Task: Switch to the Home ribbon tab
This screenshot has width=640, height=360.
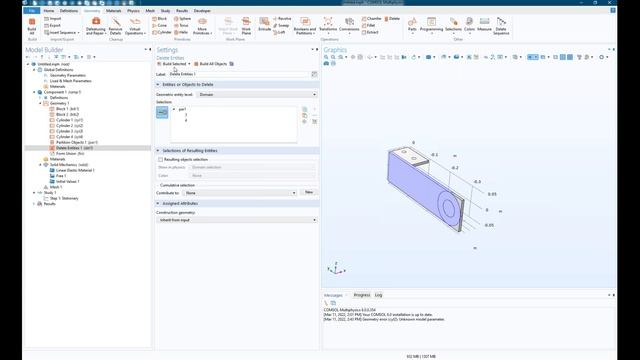Action: coord(49,11)
